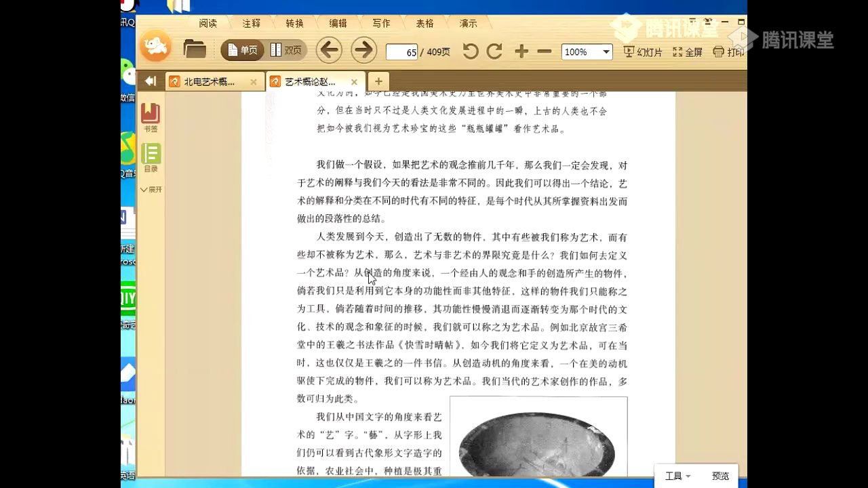Select the 艺术概论赵... document tab
The image size is (868, 488).
(309, 81)
